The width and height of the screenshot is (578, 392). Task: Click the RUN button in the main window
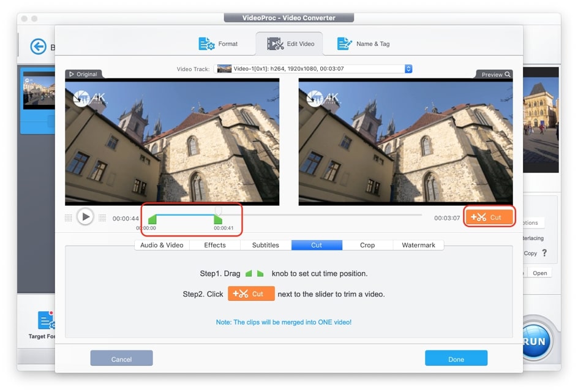(537, 341)
